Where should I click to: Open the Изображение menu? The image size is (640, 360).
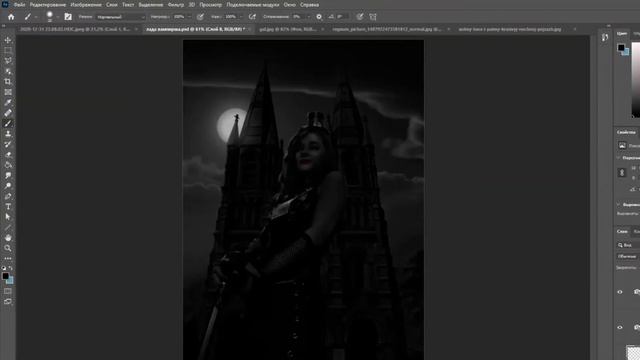pyautogui.click(x=86, y=5)
